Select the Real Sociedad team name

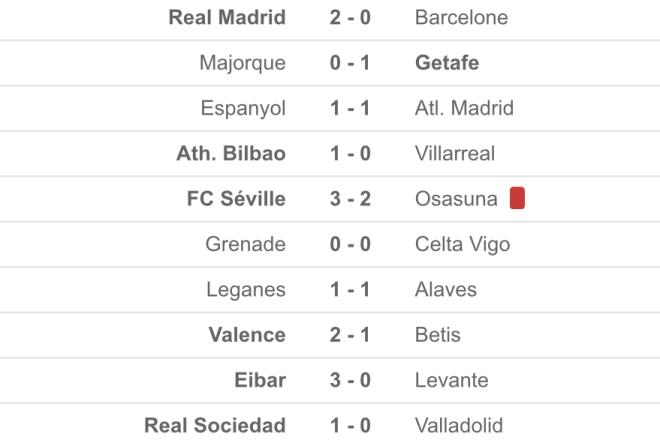[215, 425]
